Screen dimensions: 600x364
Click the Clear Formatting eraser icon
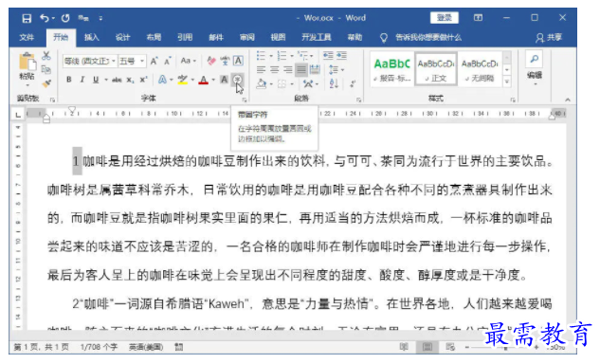tap(211, 61)
